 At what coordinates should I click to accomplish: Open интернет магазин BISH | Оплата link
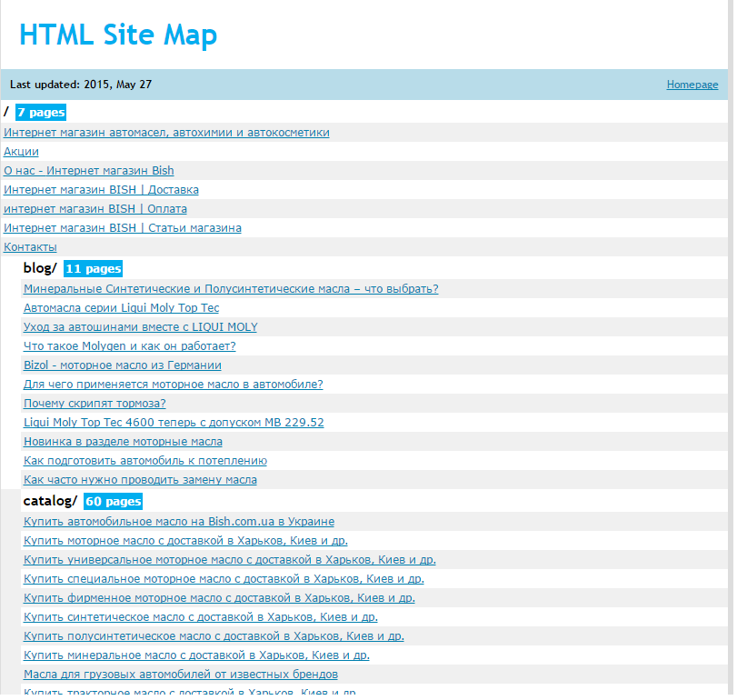(96, 209)
